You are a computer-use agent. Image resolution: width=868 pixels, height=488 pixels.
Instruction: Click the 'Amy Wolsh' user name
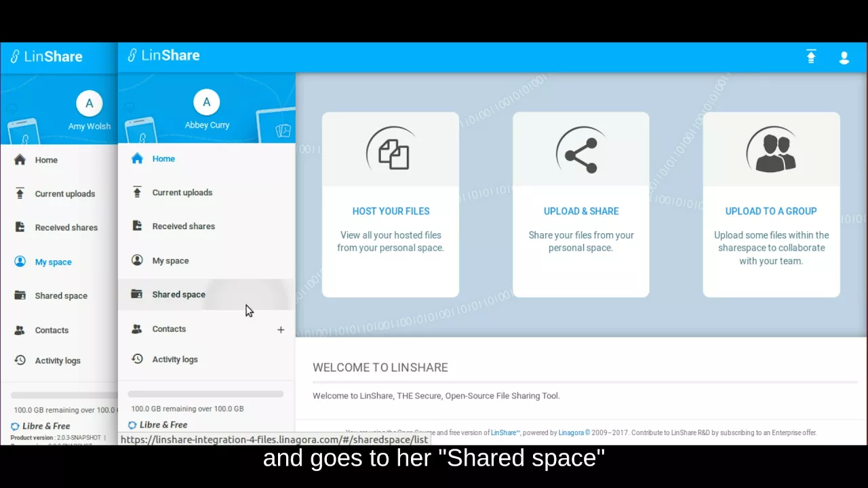tap(90, 127)
